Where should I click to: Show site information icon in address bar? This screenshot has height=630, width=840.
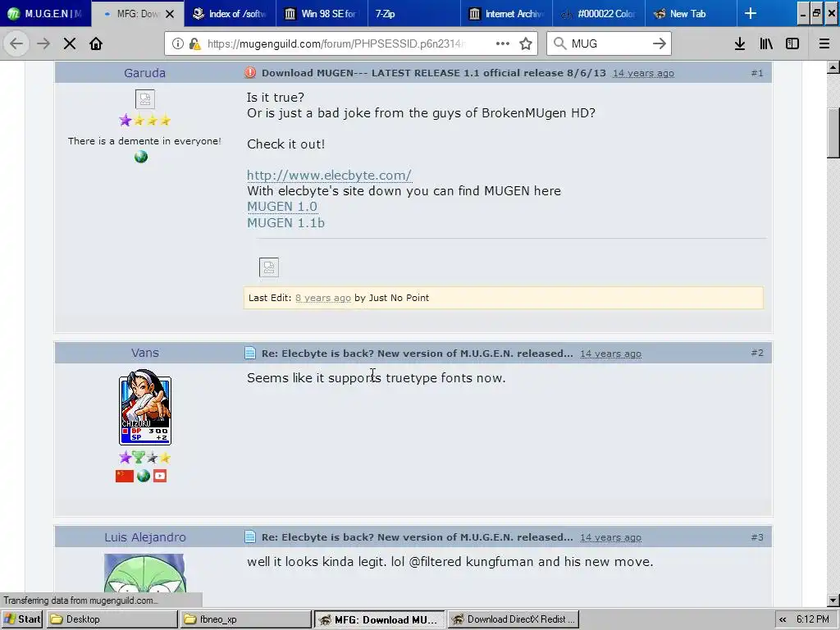tap(178, 43)
